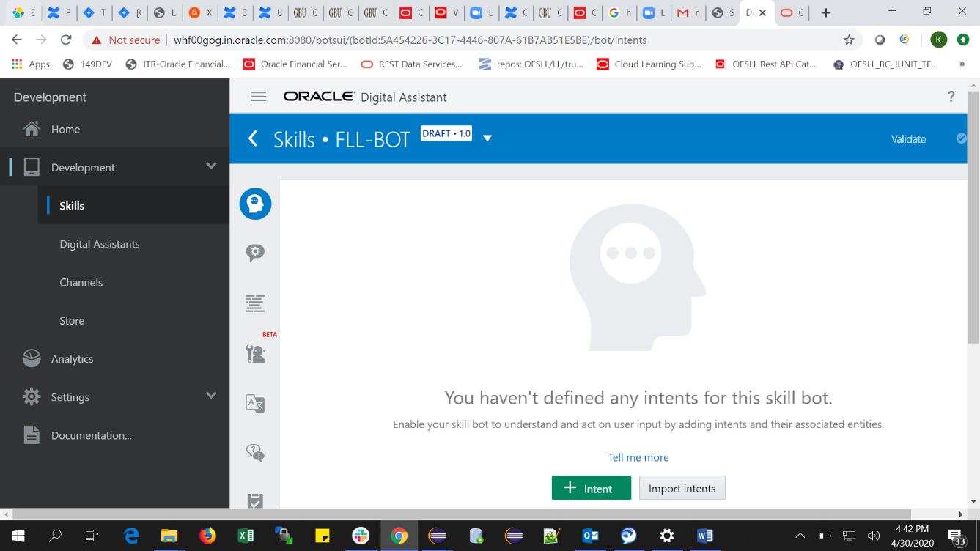
Task: Show more bookmarks with the double chevron
Action: [962, 64]
